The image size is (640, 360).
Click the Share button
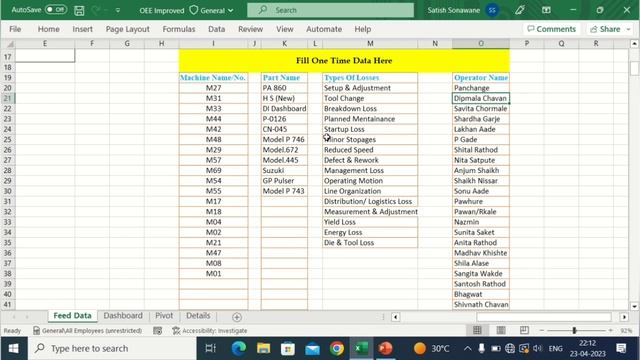(605, 29)
